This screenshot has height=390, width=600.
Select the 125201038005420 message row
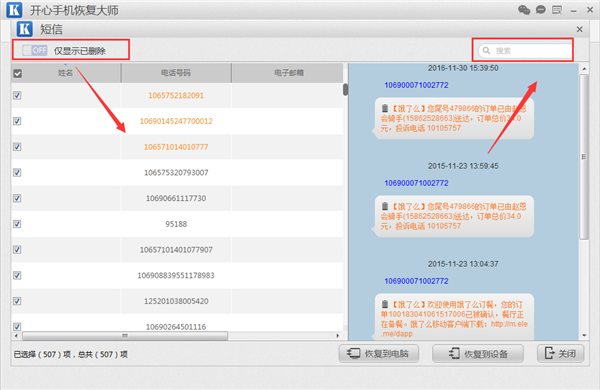[x=177, y=301]
